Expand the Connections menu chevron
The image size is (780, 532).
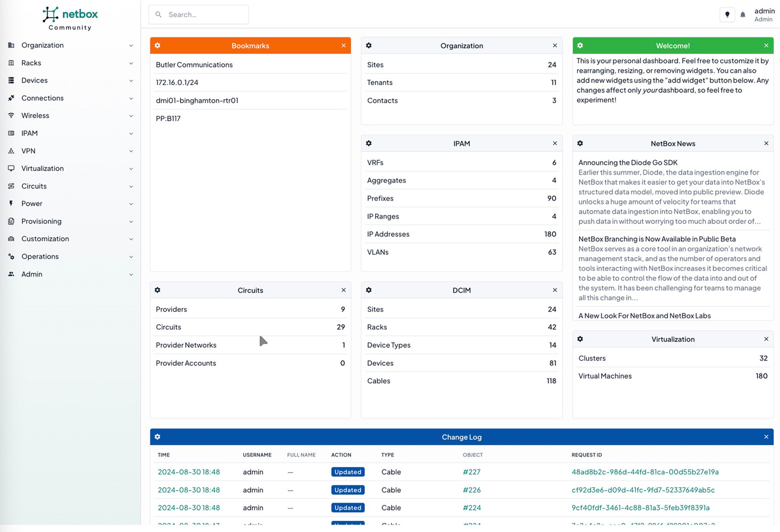click(x=131, y=98)
